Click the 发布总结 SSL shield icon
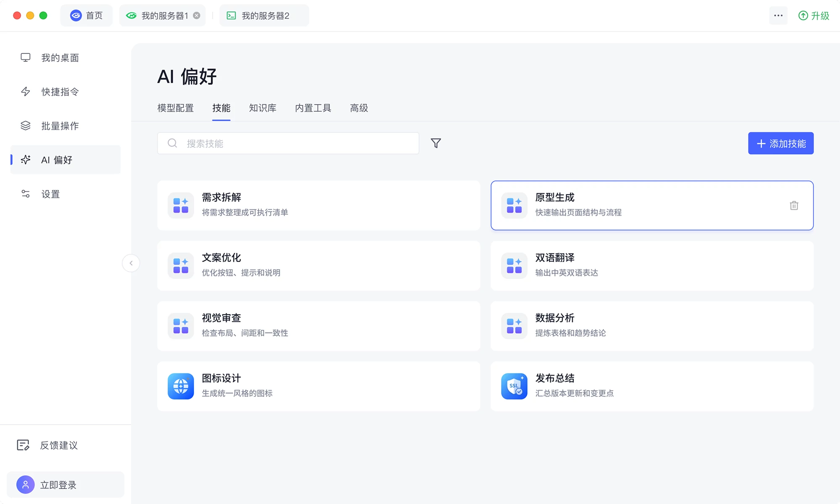This screenshot has width=840, height=504. tap(514, 386)
